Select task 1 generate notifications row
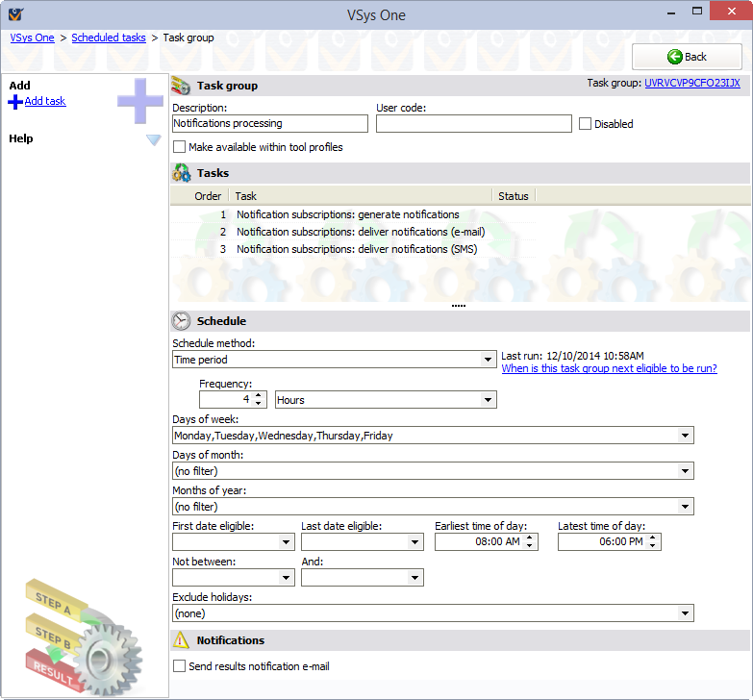This screenshot has height=700, width=753. [x=353, y=214]
